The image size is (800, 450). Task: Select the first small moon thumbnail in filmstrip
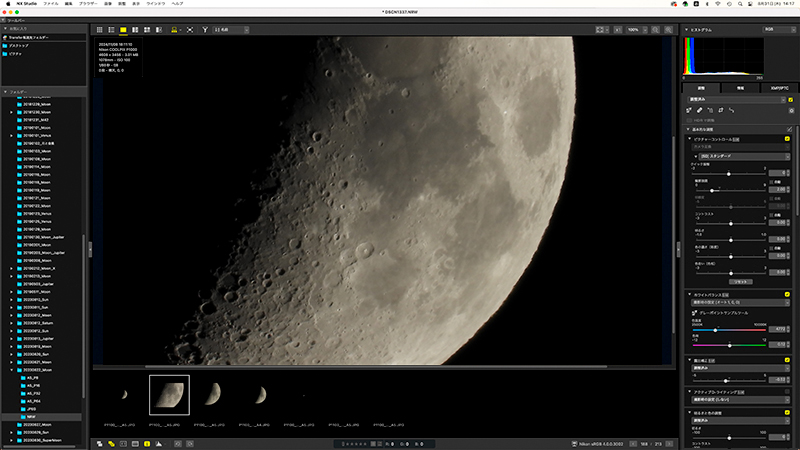point(124,394)
